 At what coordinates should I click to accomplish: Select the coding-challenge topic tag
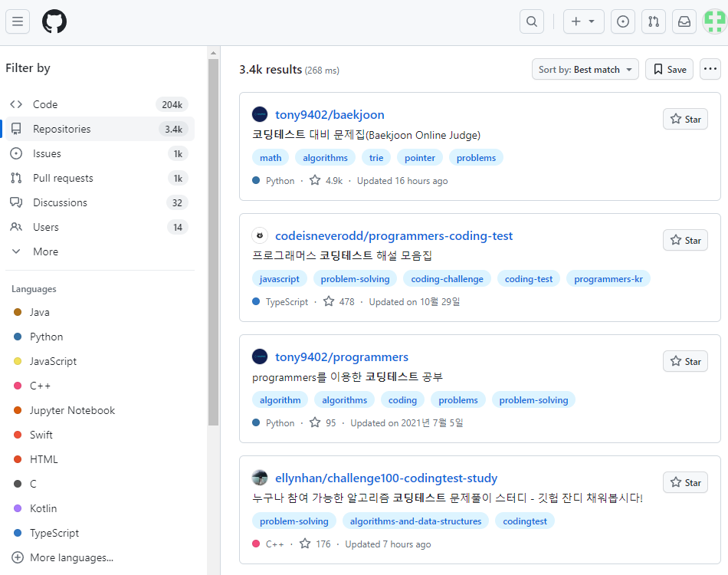[x=447, y=279]
